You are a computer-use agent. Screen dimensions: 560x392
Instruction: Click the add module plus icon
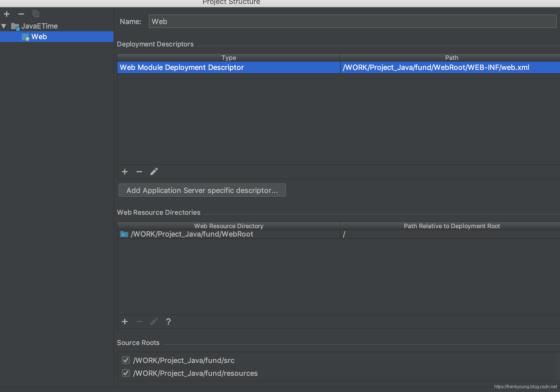6,14
